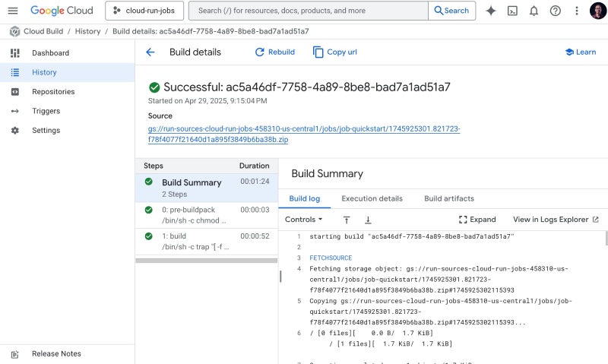Open notifications bell
Image resolution: width=608 pixels, height=364 pixels.
coord(534,11)
